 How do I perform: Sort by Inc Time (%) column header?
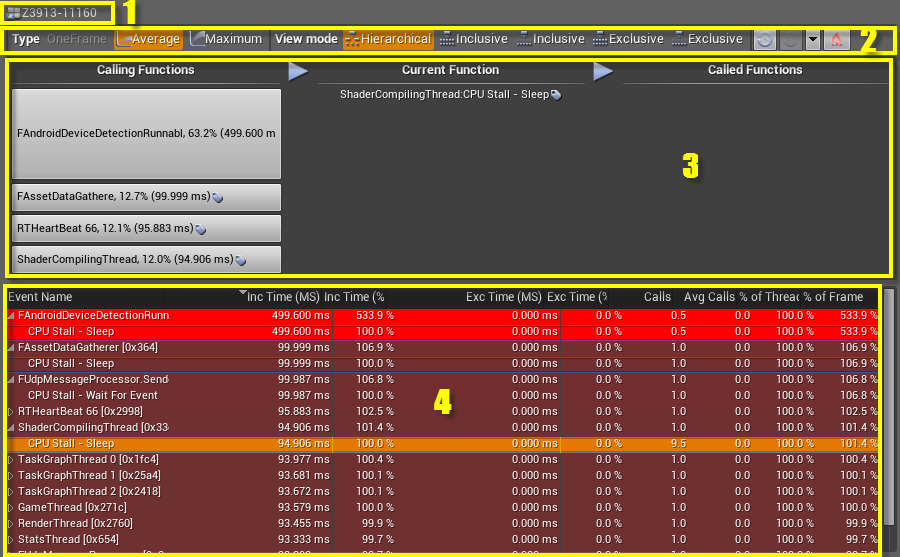click(354, 297)
